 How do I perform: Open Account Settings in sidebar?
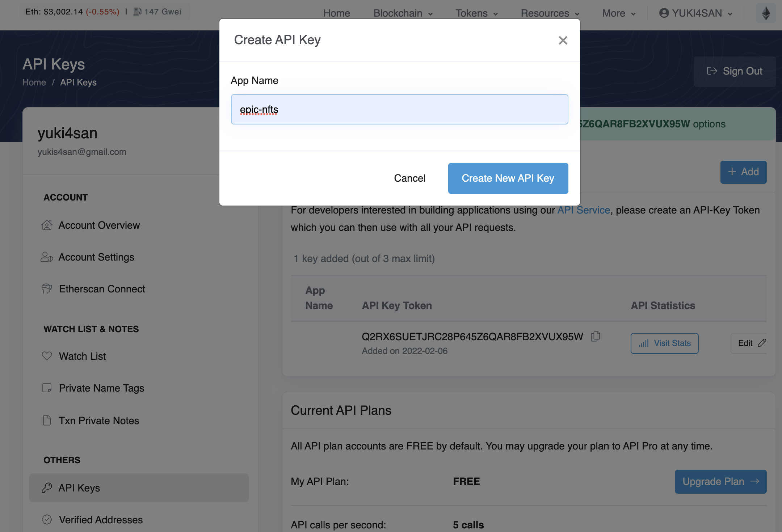tap(96, 257)
